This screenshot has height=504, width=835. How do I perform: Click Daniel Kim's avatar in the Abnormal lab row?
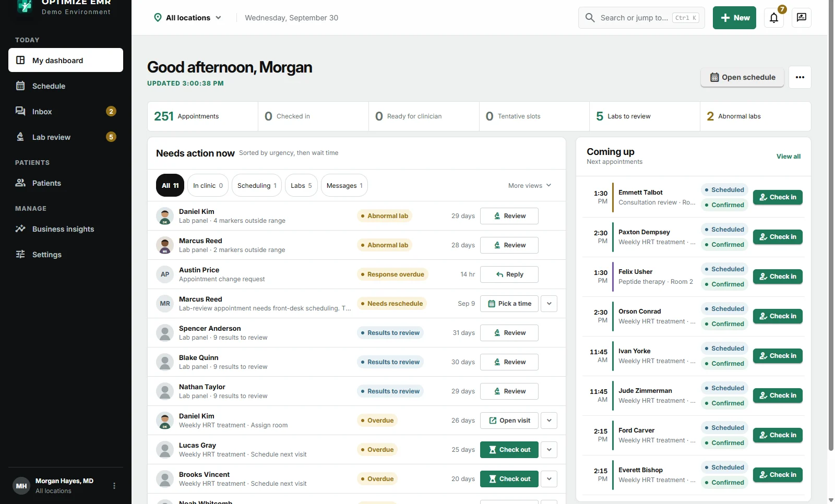165,216
